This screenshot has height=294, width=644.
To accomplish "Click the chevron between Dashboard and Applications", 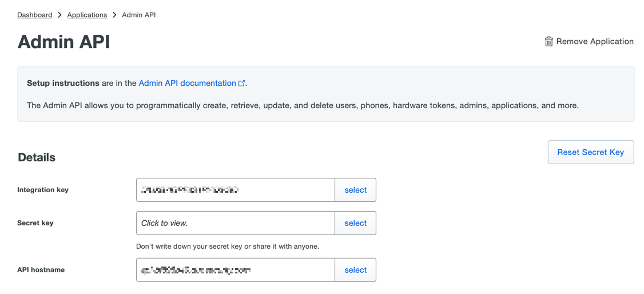I will (x=59, y=15).
